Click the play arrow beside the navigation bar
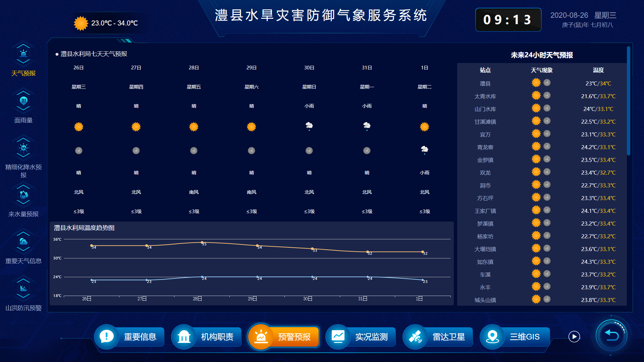Image resolution: width=644 pixels, height=362 pixels. (x=575, y=336)
